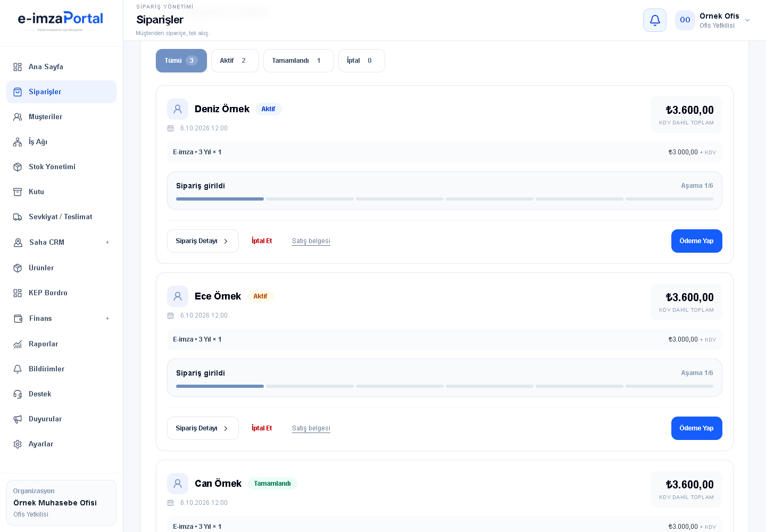Viewport: 766px width, 532px height.
Task: Open the Örnek Ofis account dropdown
Action: (713, 20)
